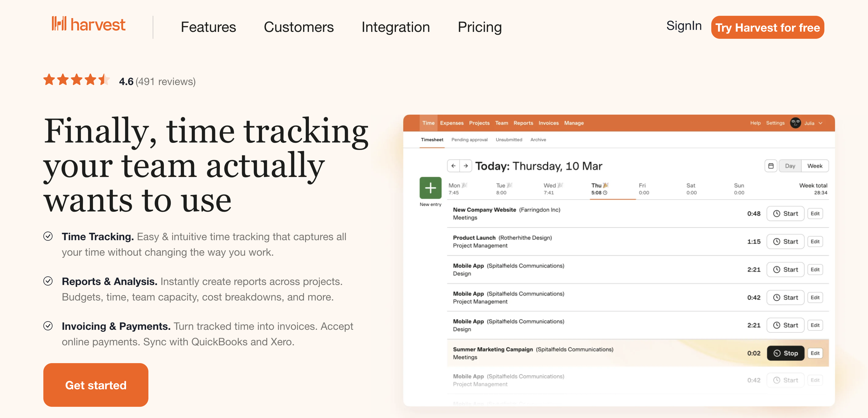Open the Invoices tab
The width and height of the screenshot is (868, 418).
pyautogui.click(x=548, y=123)
